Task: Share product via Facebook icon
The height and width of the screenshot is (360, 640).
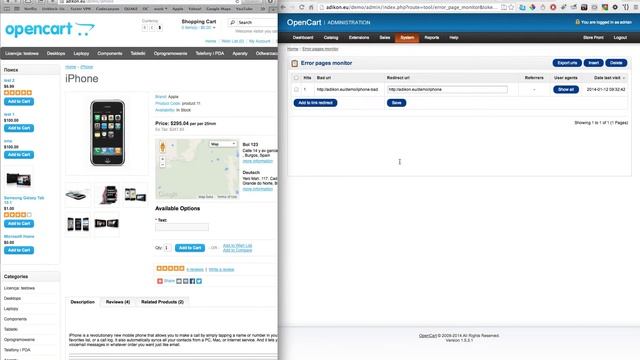Action: coord(192,281)
